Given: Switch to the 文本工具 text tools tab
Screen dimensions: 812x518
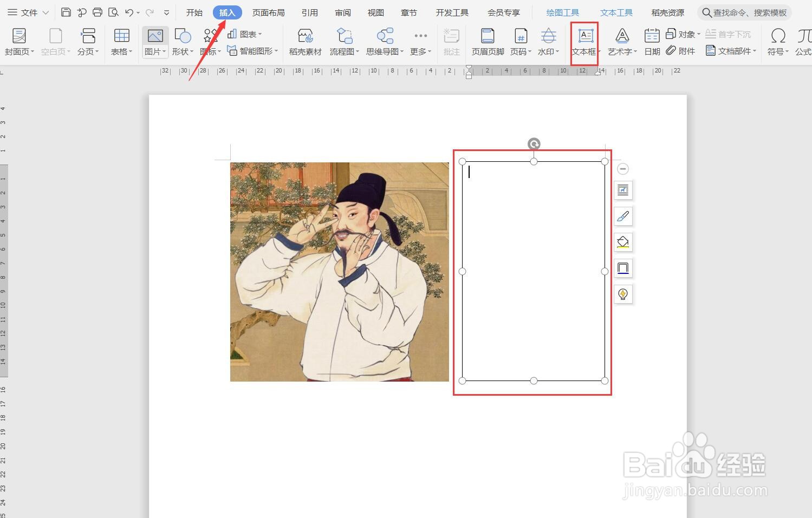Looking at the screenshot, I should click(616, 12).
